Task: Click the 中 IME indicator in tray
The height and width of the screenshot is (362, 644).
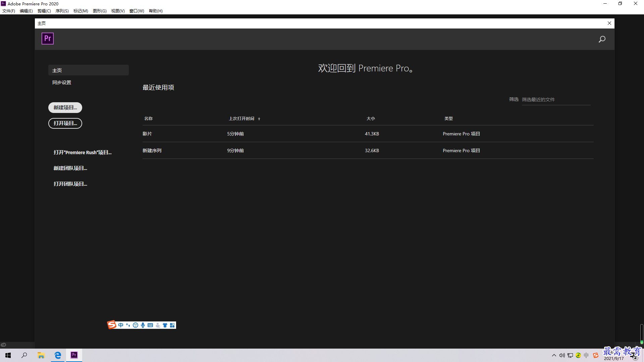Action: (586, 355)
